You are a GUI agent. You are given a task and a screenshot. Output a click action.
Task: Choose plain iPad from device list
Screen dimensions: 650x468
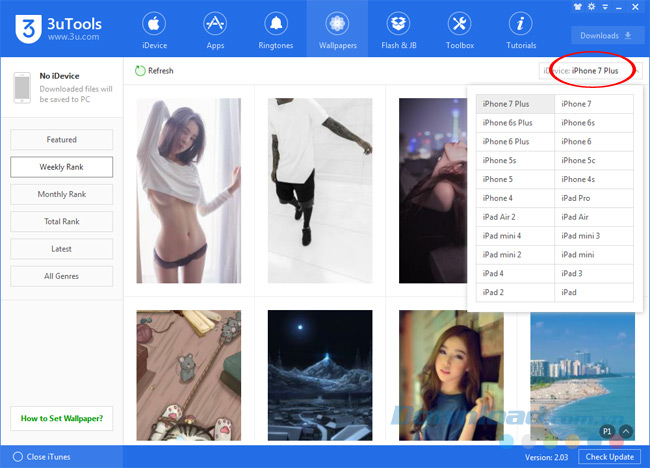594,292
